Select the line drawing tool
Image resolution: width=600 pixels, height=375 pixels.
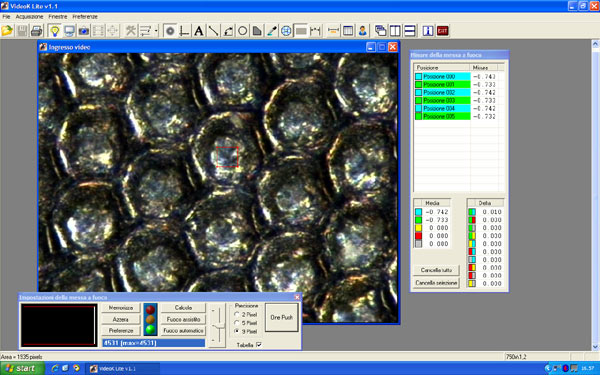(x=214, y=31)
